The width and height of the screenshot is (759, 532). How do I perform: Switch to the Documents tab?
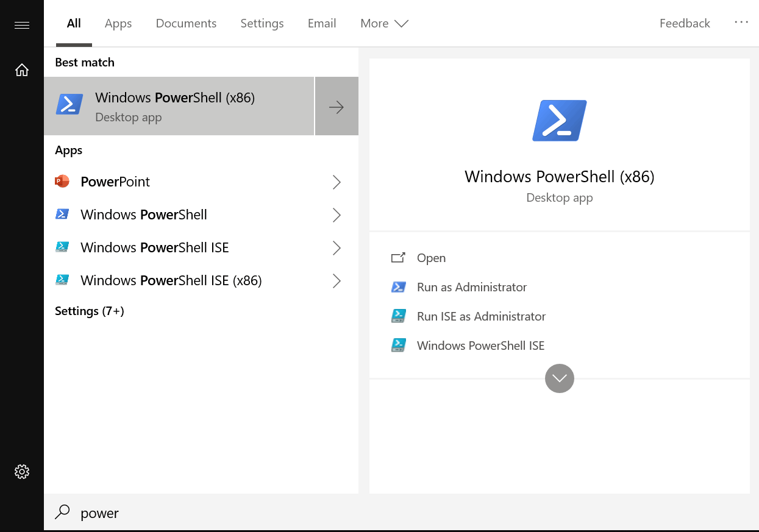(186, 23)
